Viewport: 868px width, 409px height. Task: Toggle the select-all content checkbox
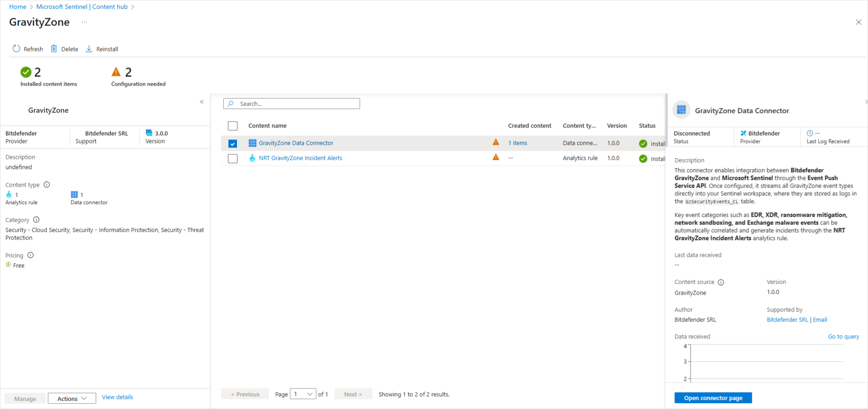[232, 126]
